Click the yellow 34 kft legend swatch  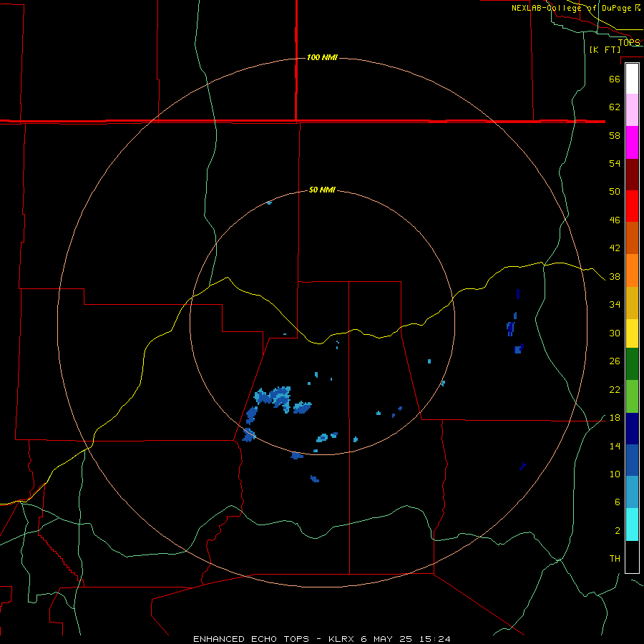pos(632,333)
